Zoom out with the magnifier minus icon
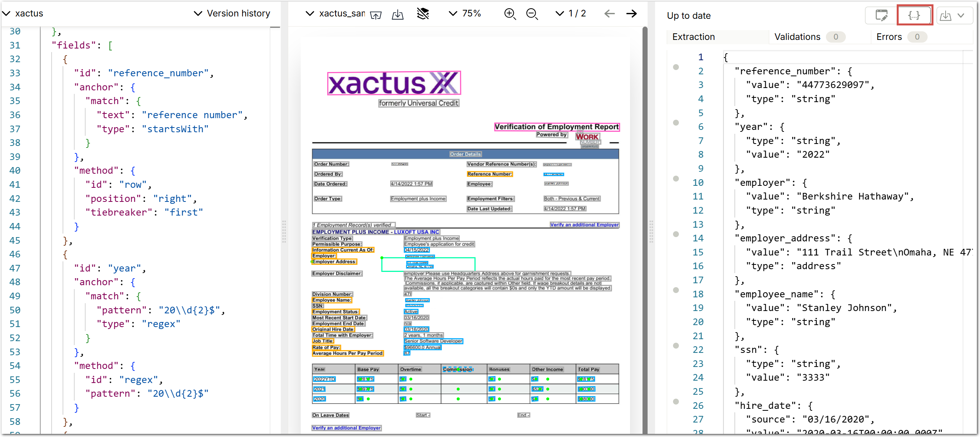 pyautogui.click(x=532, y=14)
